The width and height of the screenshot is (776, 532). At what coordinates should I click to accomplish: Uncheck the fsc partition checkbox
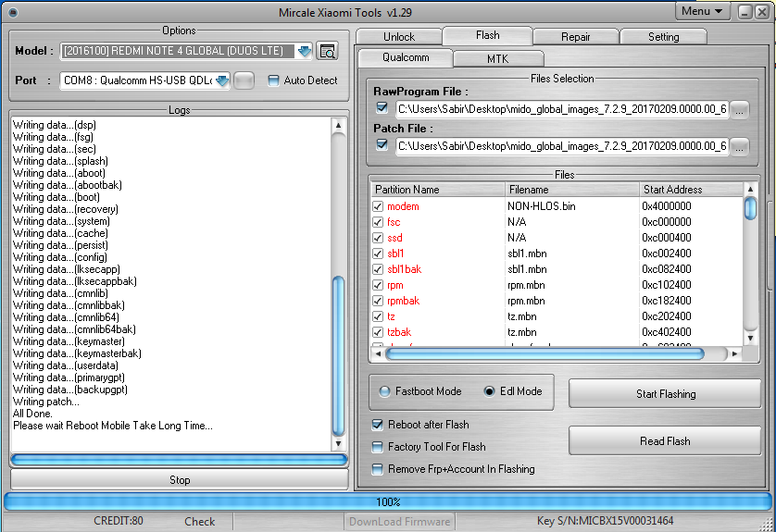[378, 222]
